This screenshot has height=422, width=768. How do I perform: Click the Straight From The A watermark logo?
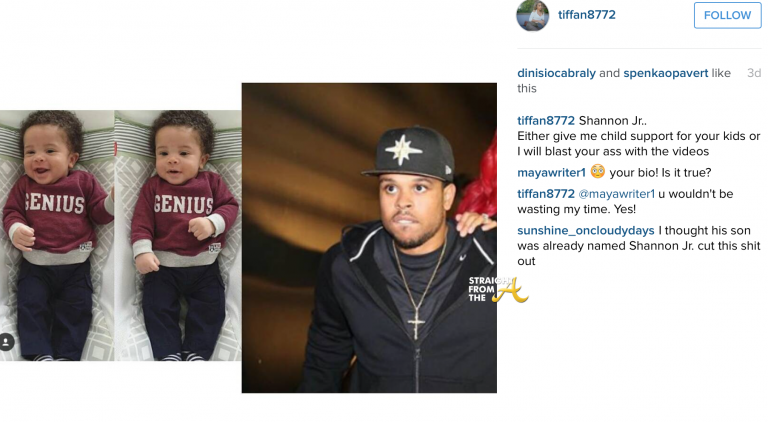click(497, 289)
